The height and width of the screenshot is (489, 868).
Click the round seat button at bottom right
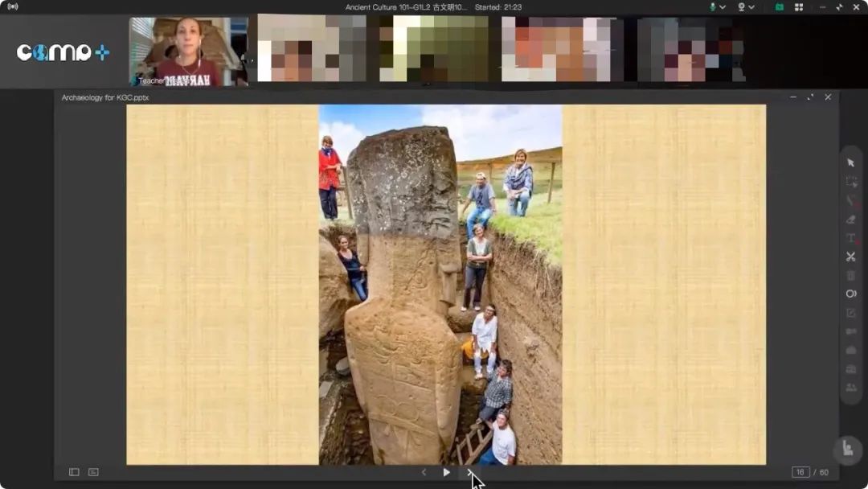click(x=847, y=450)
